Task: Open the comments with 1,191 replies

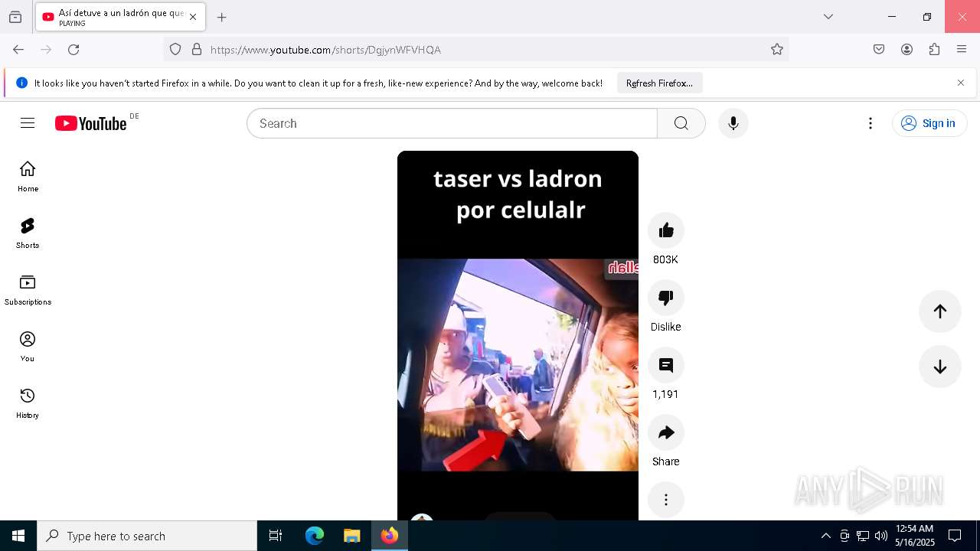Action: click(x=666, y=365)
